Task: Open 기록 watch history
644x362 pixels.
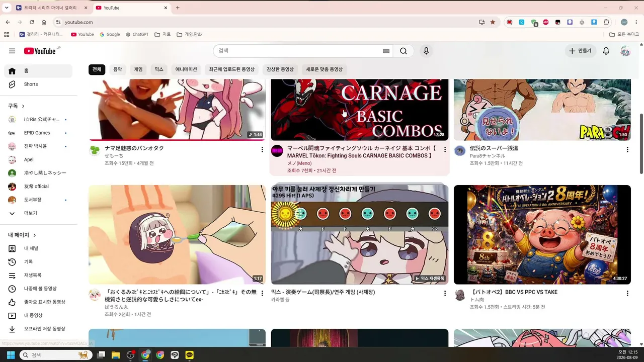Action: coord(38,262)
